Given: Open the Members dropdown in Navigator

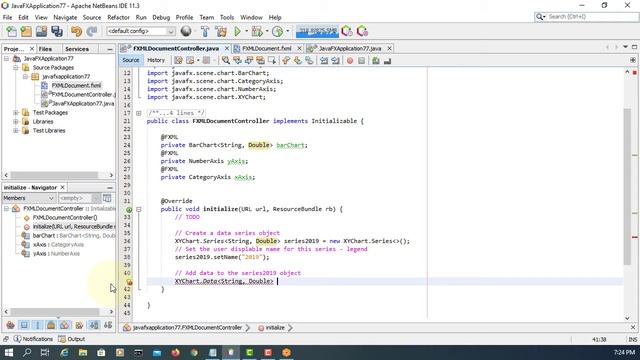Looking at the screenshot, I should pos(29,198).
